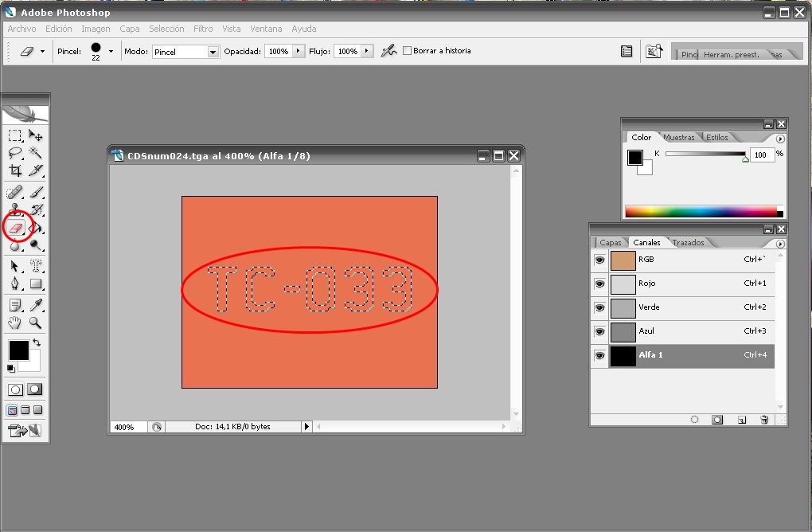
Task: Hide the Alfa 1 channel eye
Action: tap(599, 355)
